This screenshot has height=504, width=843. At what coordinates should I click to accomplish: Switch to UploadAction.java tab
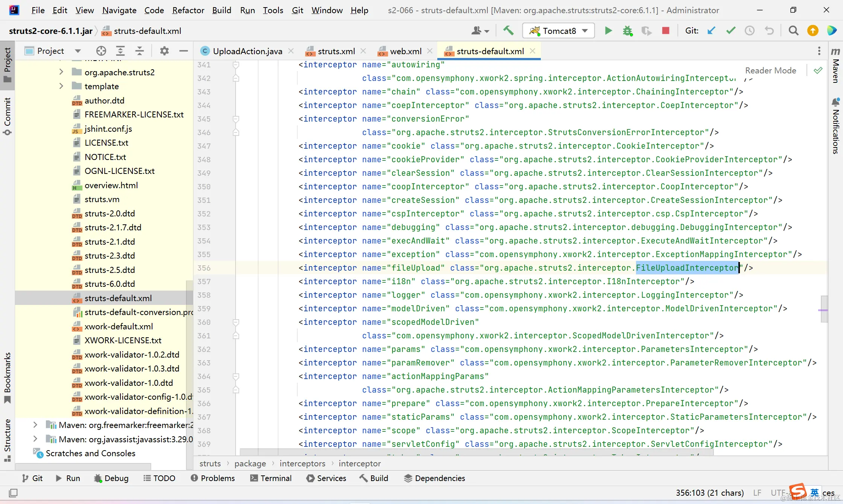247,51
